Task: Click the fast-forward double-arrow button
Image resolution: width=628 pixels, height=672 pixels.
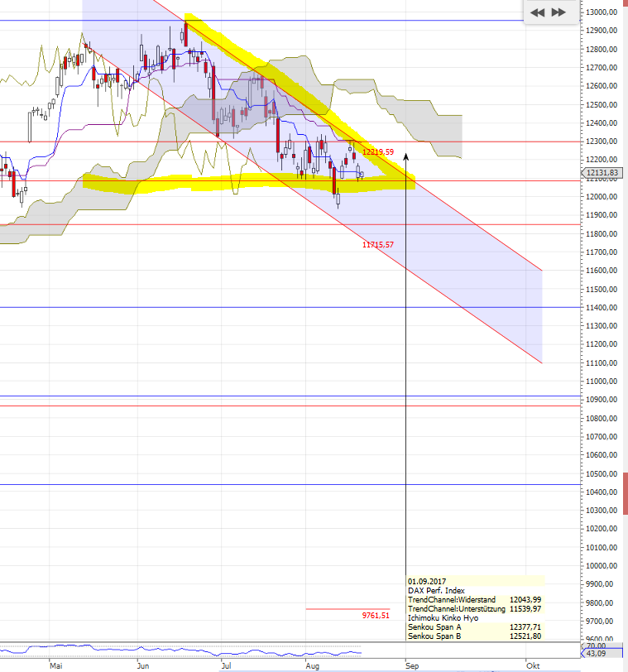Action: [x=559, y=12]
